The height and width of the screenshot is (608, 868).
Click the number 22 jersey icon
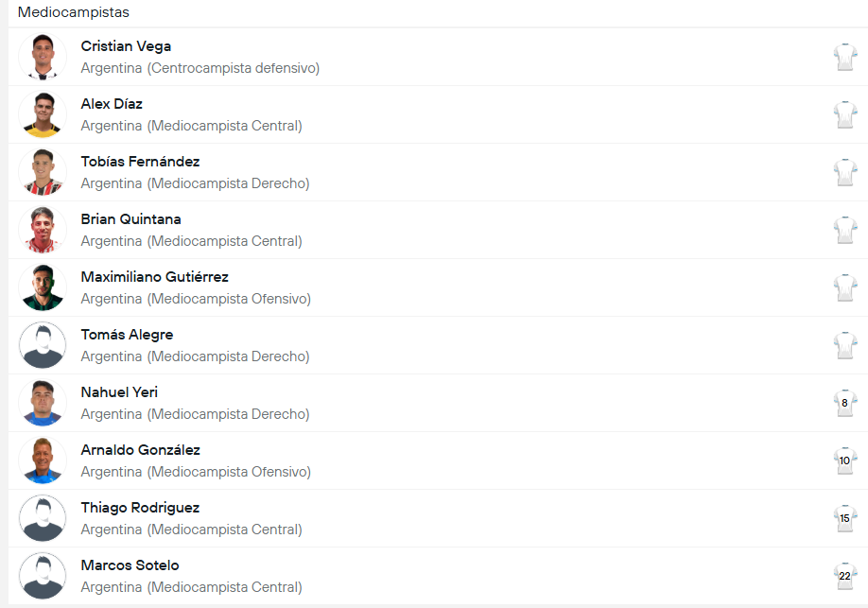click(x=844, y=576)
